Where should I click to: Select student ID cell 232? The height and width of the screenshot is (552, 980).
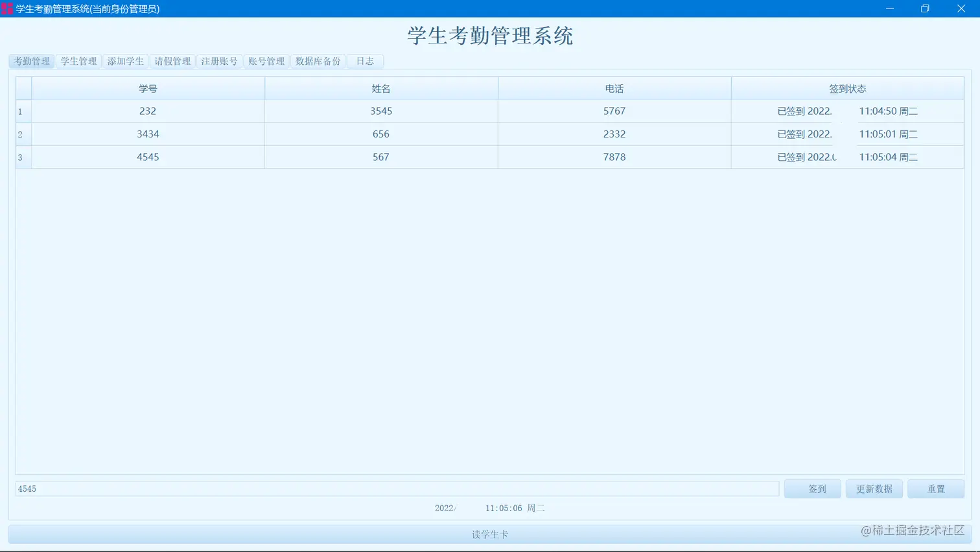click(x=148, y=112)
